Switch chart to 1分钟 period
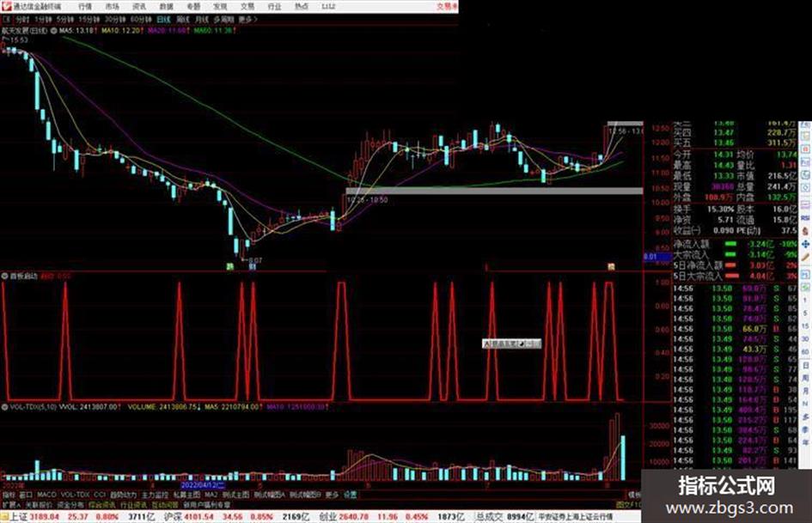 (x=43, y=20)
